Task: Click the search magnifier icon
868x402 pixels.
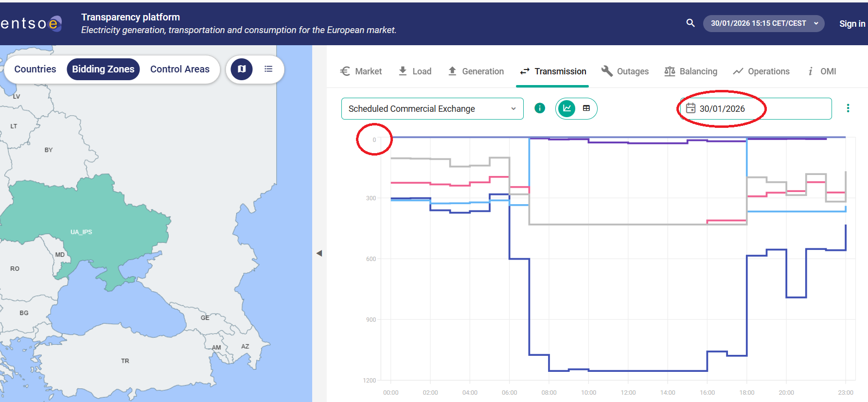Action: (690, 23)
